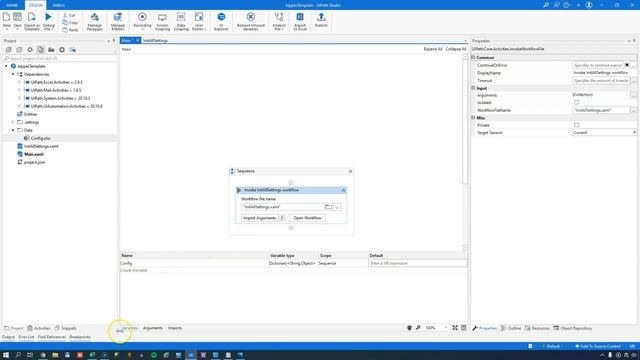640x360 pixels.
Task: Open Manage Entities
Action: (x=118, y=21)
